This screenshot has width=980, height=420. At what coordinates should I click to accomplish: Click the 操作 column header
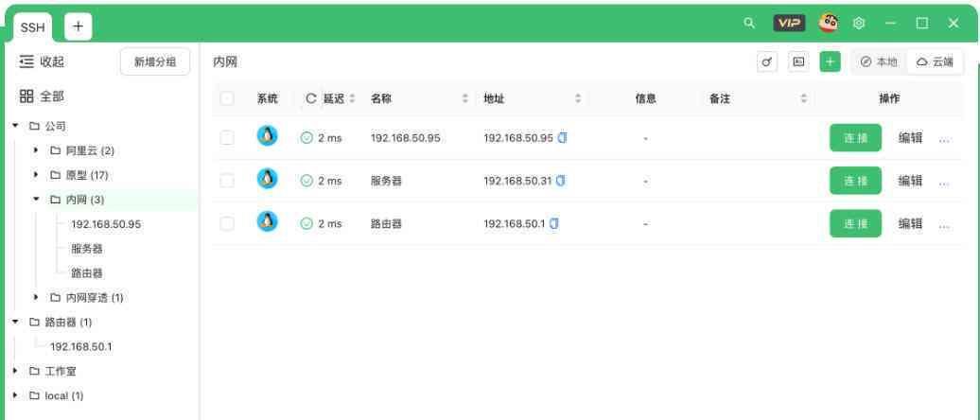(x=889, y=98)
